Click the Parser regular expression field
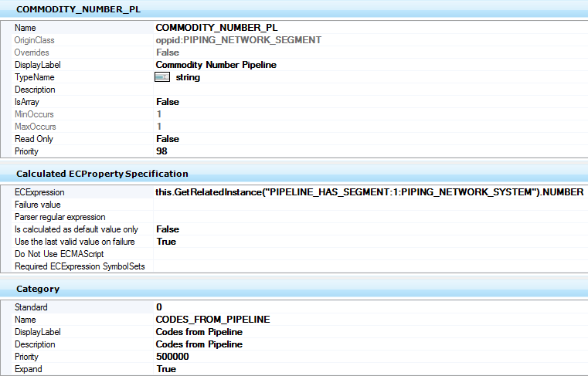 click(x=371, y=217)
